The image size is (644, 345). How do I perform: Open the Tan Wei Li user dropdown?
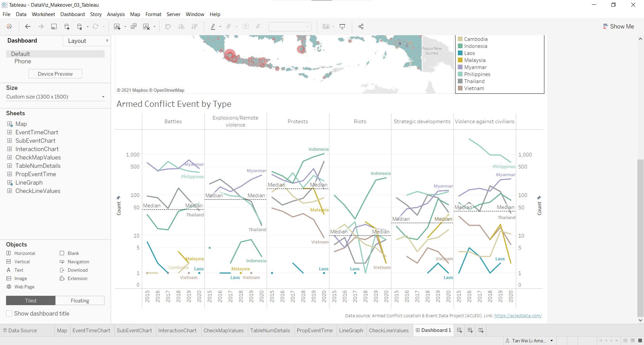551,341
